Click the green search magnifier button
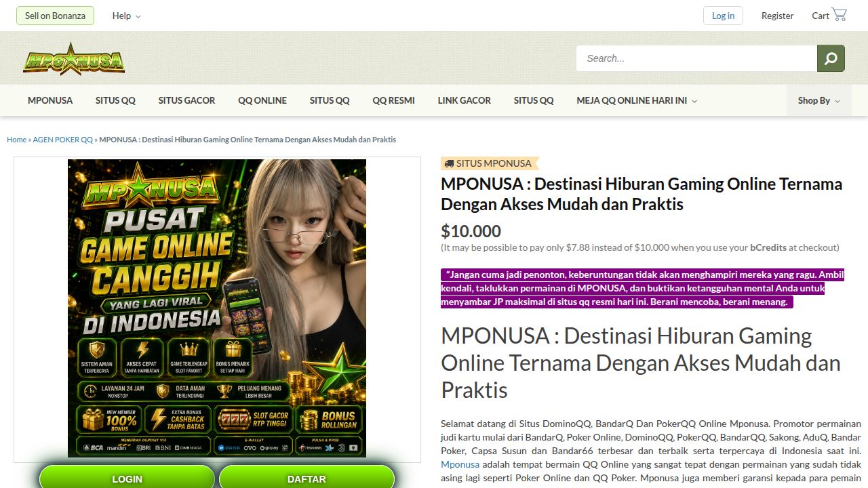The height and width of the screenshot is (488, 868). 831,58
